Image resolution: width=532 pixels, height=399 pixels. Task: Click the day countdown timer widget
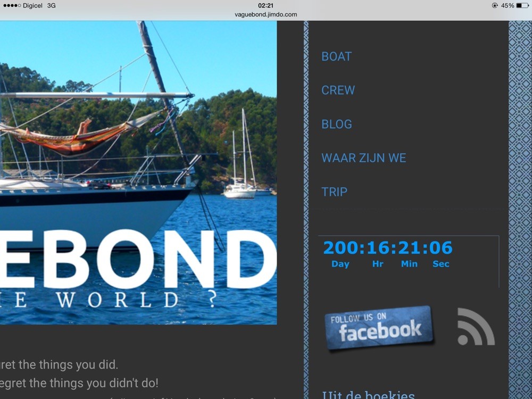(387, 253)
